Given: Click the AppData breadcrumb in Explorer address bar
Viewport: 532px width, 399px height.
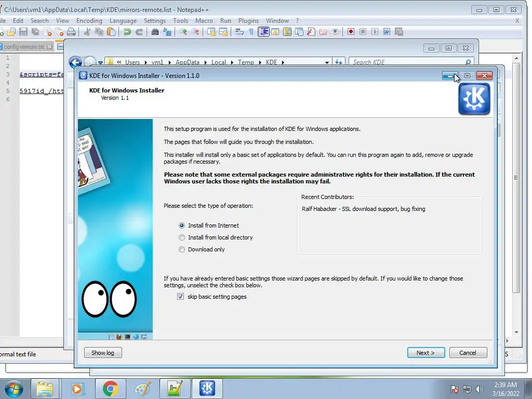Looking at the screenshot, I should click(187, 62).
